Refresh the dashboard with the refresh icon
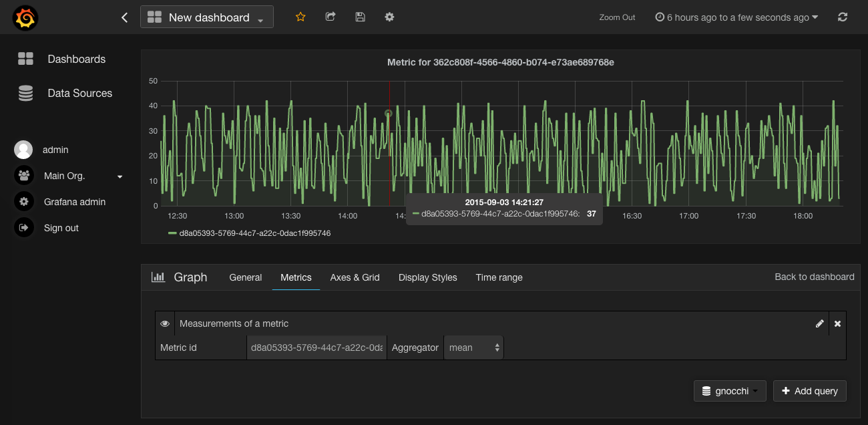This screenshot has height=425, width=868. coord(843,17)
